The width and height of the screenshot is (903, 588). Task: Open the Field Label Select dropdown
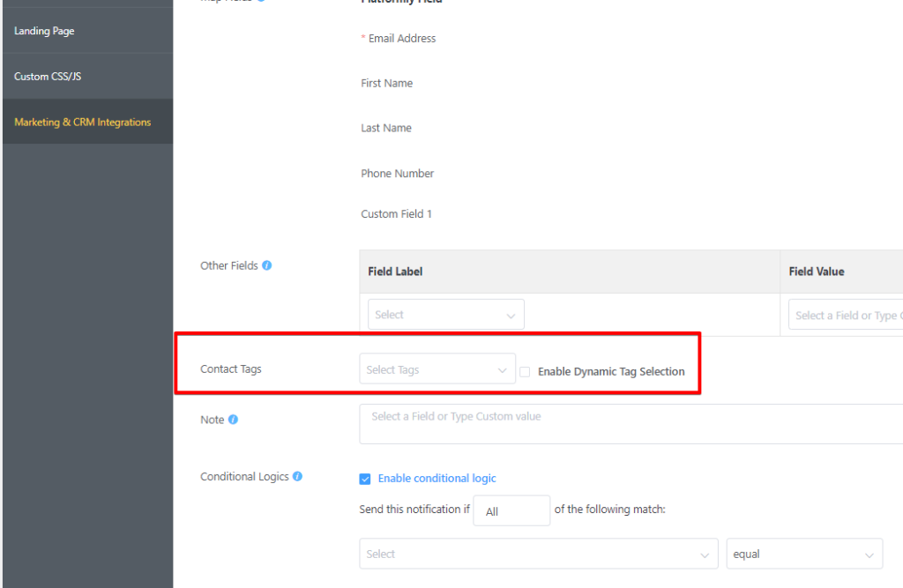445,314
